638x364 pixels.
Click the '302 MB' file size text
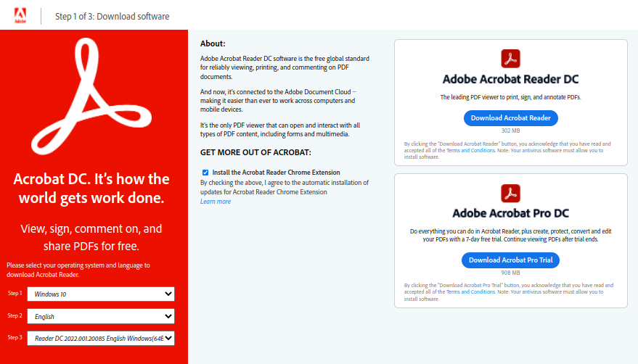point(511,131)
